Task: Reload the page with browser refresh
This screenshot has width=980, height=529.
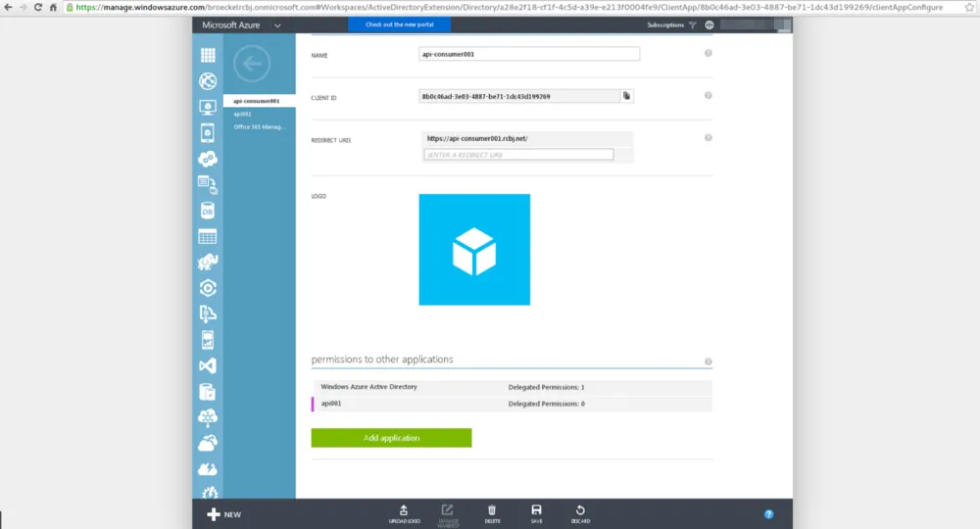Action: click(38, 8)
